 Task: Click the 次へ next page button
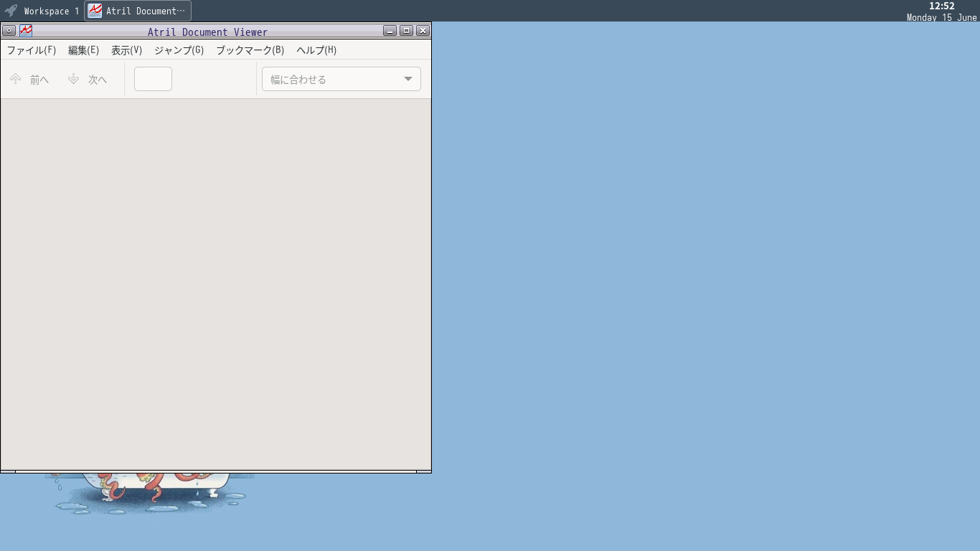click(x=88, y=79)
